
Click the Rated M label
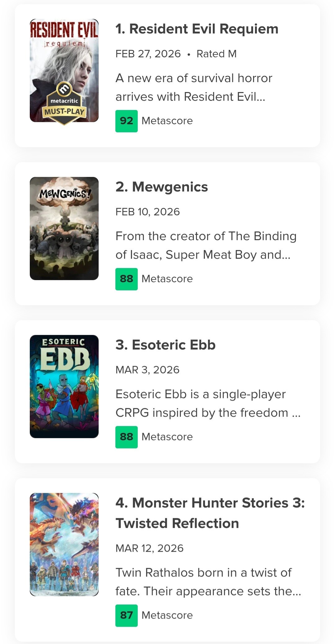pyautogui.click(x=217, y=54)
